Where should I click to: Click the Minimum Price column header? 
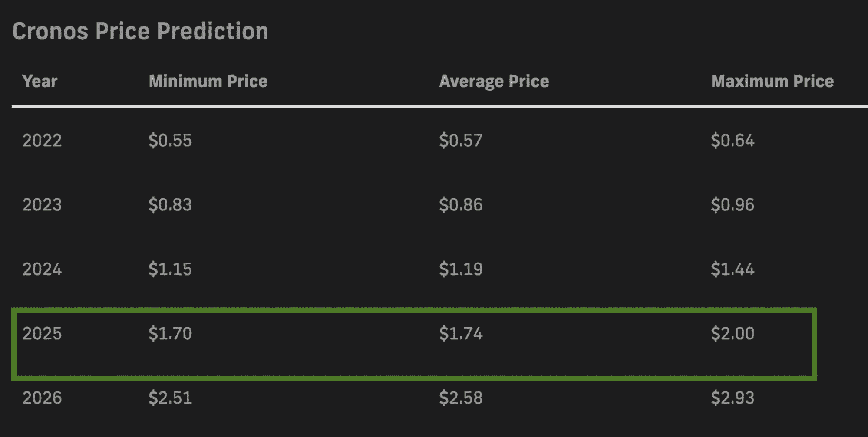point(208,81)
